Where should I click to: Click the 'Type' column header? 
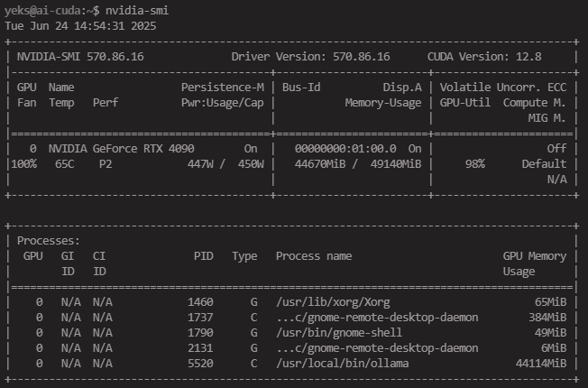(x=244, y=256)
